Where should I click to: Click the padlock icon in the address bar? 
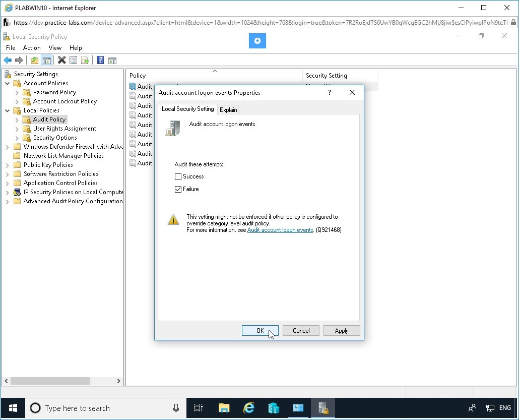tap(513, 23)
